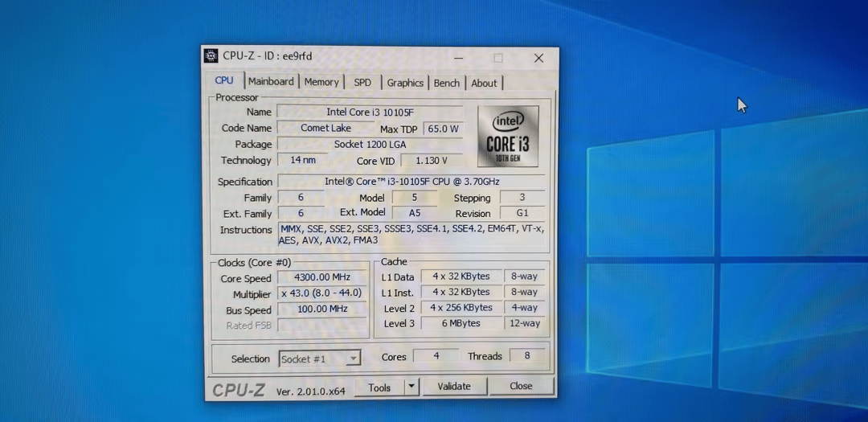Click the Ext. Model value A5
This screenshot has width=868, height=422.
tap(414, 213)
